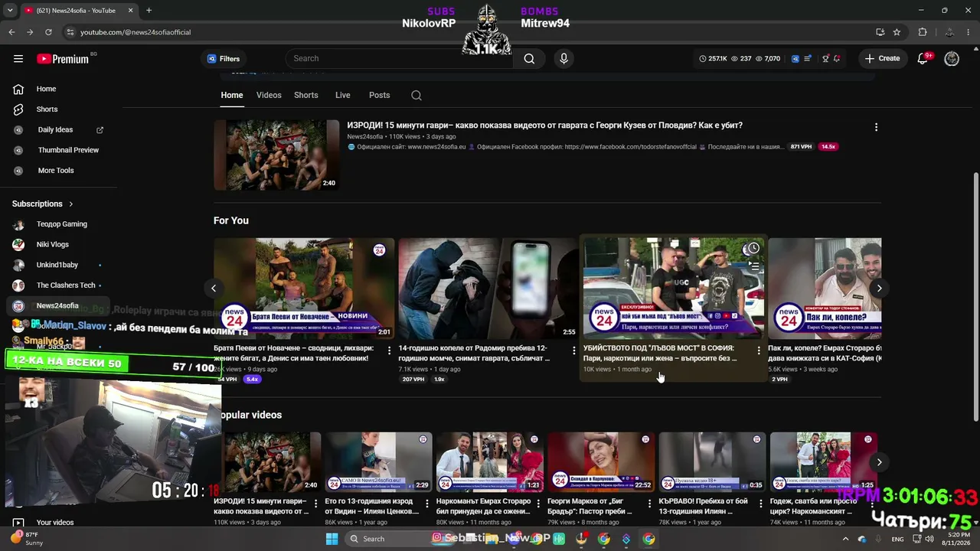Open options for 14-годишно копеле video
980x551 pixels.
(x=574, y=350)
